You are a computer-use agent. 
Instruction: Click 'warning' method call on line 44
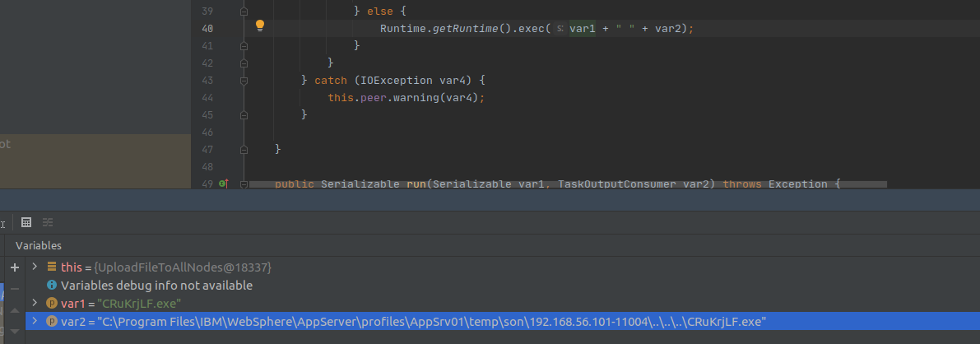(416, 98)
